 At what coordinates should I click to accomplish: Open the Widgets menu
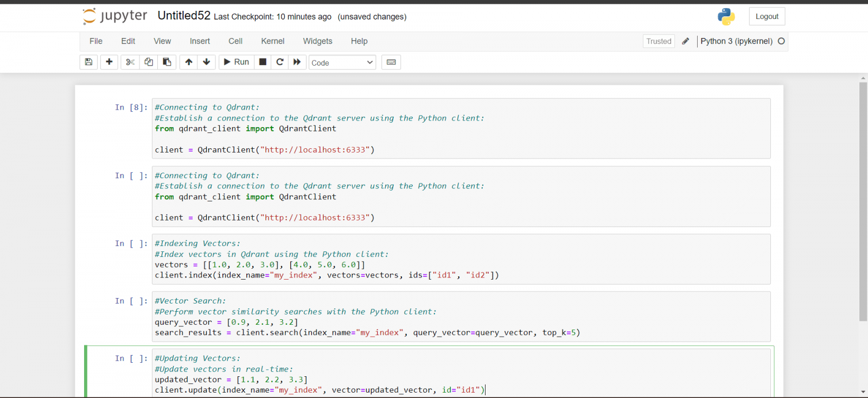point(318,41)
